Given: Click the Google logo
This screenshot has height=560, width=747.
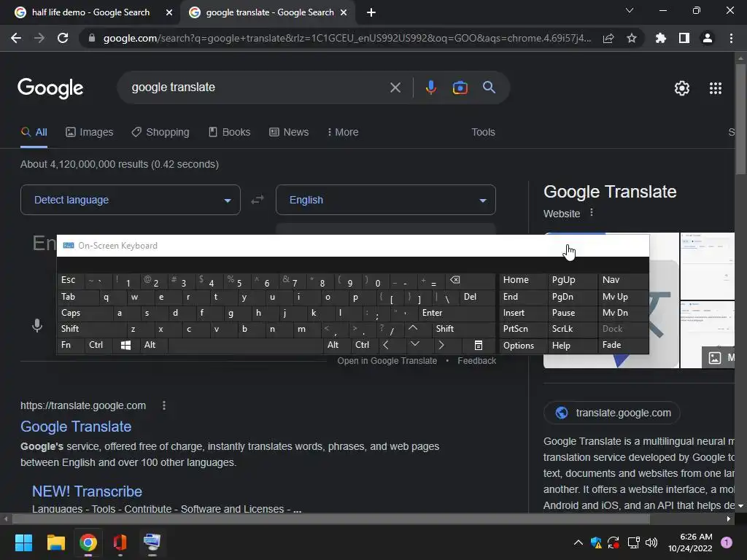Looking at the screenshot, I should tap(50, 88).
